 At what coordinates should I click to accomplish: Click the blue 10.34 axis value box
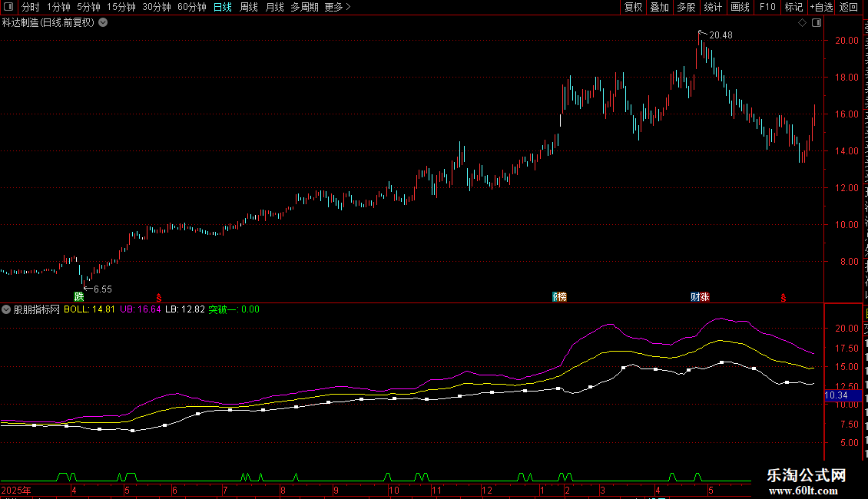click(x=843, y=395)
